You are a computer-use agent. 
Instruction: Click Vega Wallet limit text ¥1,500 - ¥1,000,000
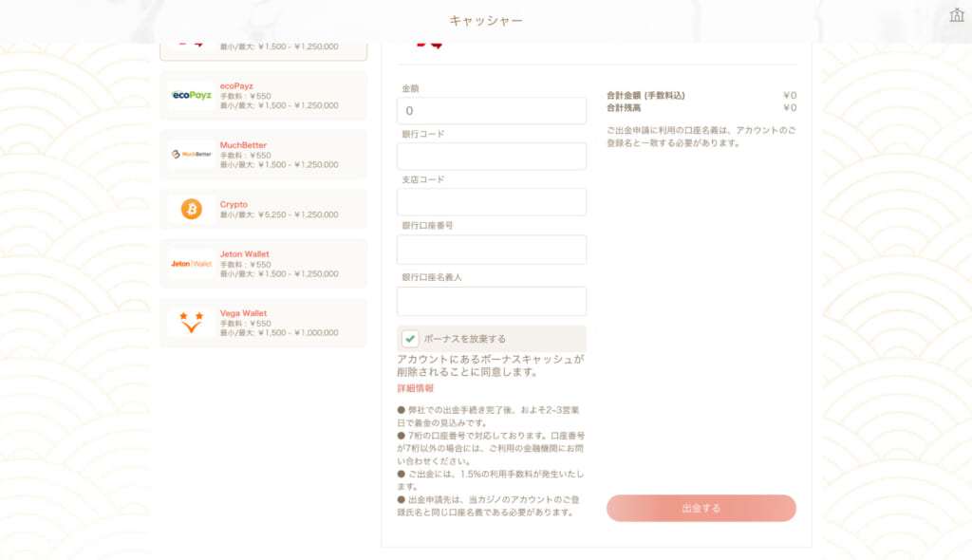pos(298,333)
